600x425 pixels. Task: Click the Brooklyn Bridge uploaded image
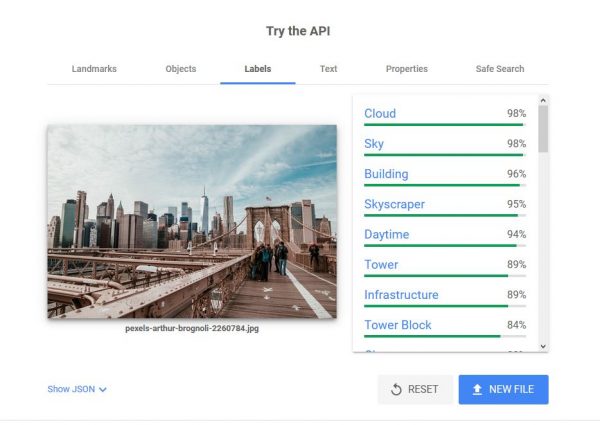coord(192,221)
